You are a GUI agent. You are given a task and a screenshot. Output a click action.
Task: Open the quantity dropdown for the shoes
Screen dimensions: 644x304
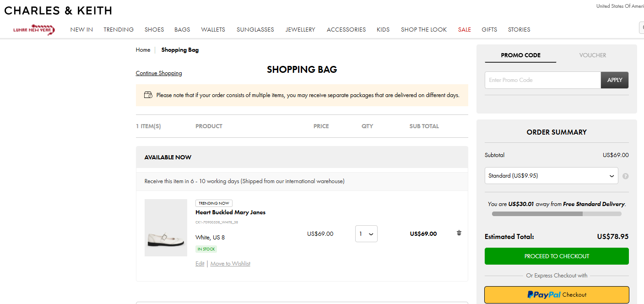point(366,233)
